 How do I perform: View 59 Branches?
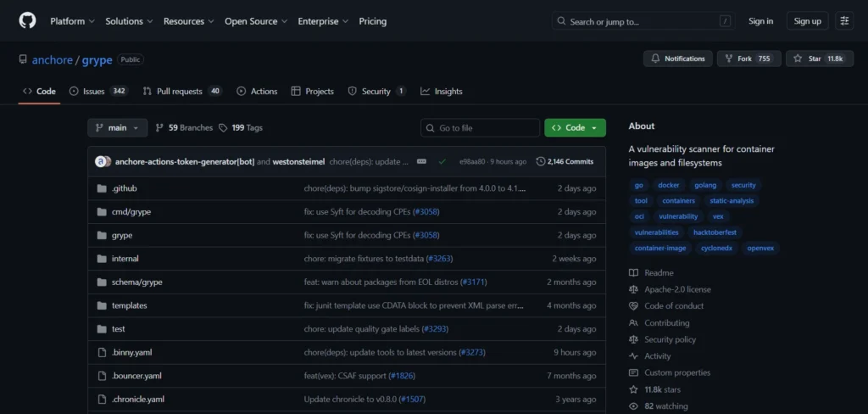pyautogui.click(x=184, y=127)
